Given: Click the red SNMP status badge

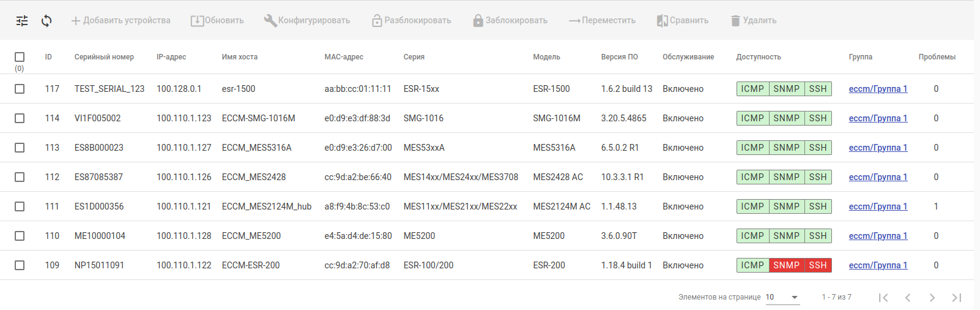Looking at the screenshot, I should tap(786, 265).
